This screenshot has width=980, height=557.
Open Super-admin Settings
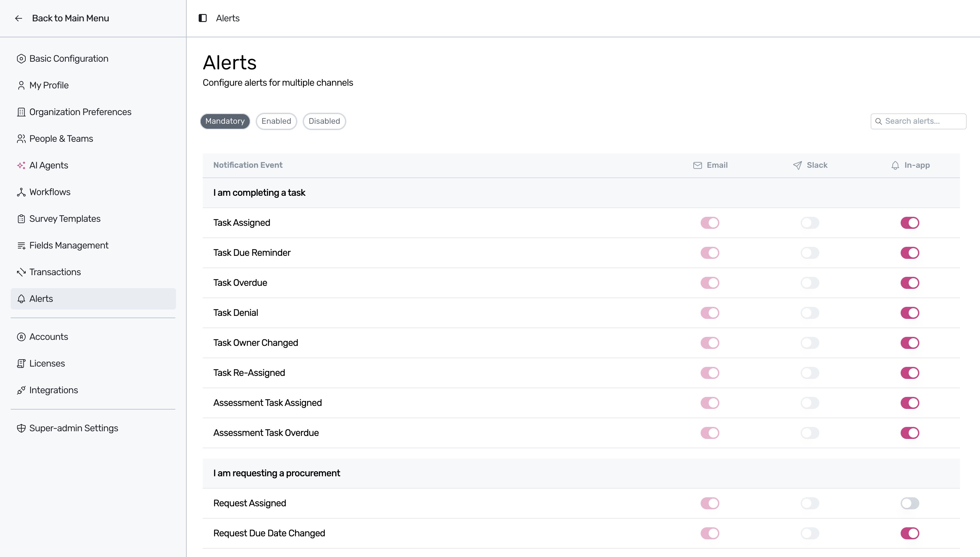[x=93, y=428]
